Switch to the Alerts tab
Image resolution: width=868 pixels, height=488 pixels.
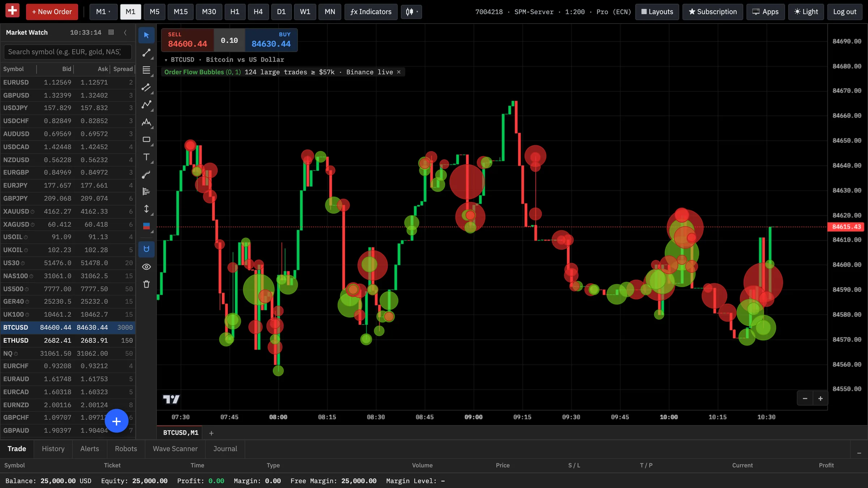89,449
